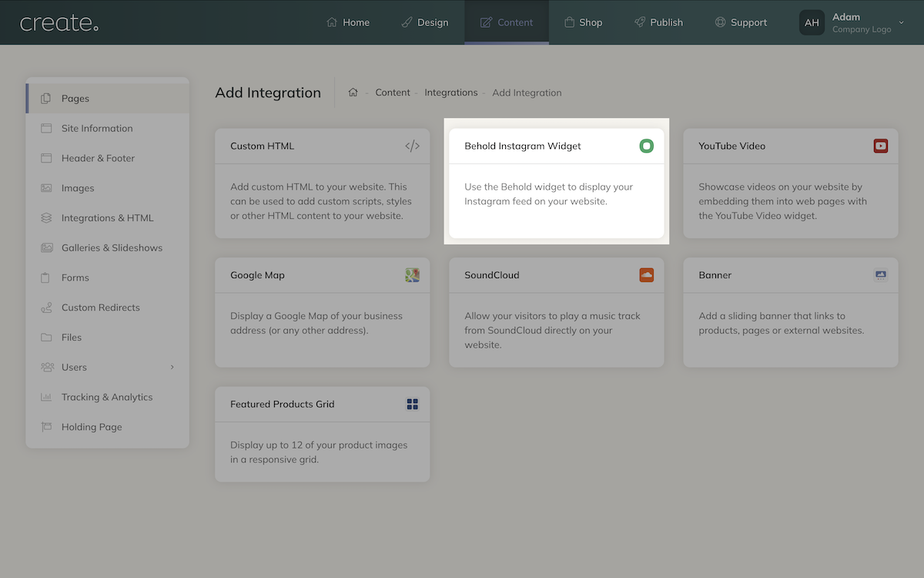Go to Header & Footer settings
The width and height of the screenshot is (924, 578).
108,158
